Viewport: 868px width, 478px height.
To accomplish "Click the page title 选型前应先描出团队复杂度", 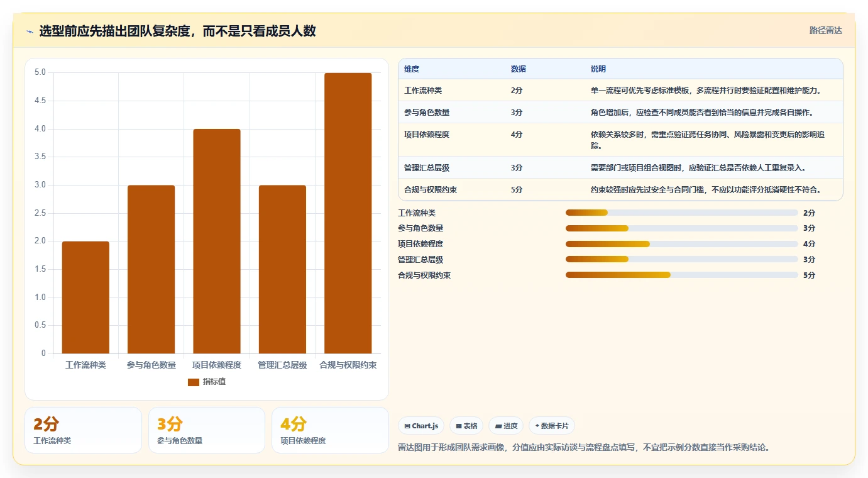I will (177, 31).
